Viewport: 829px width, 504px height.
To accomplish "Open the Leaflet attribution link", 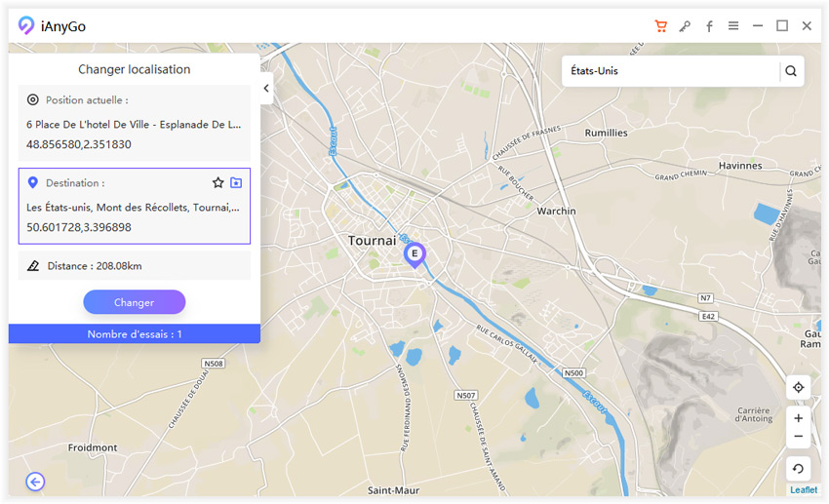I will tap(804, 489).
